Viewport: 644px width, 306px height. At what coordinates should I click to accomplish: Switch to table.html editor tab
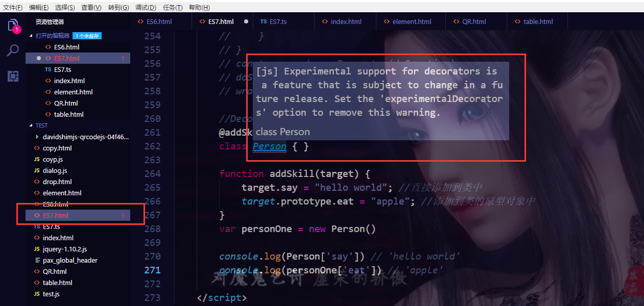coord(538,21)
